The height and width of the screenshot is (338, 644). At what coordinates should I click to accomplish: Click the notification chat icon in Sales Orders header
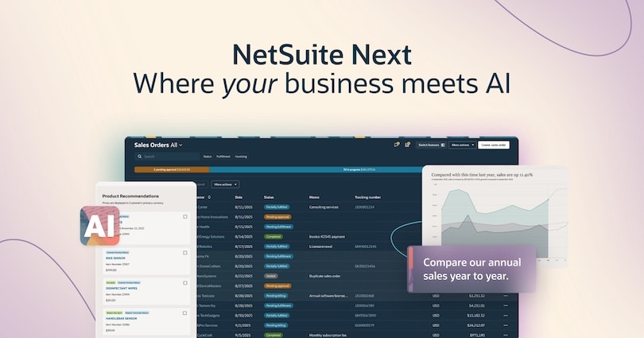coord(397,145)
